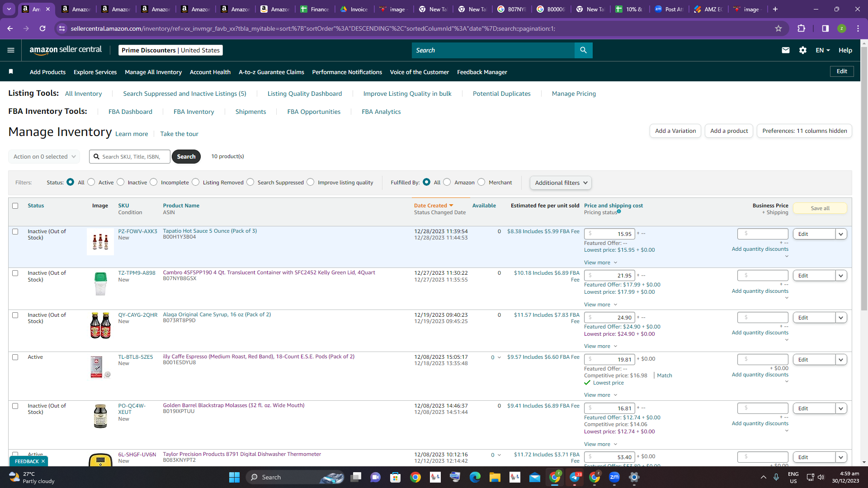Check the Alaga Original Cane Syrup row checkbox
Image resolution: width=868 pixels, height=488 pixels.
pos(15,315)
